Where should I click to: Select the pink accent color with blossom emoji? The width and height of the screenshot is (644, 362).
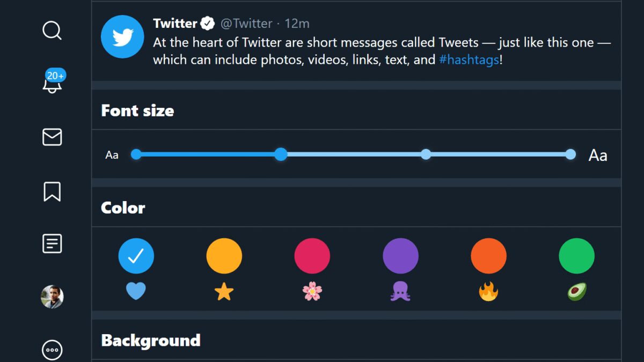click(x=312, y=256)
